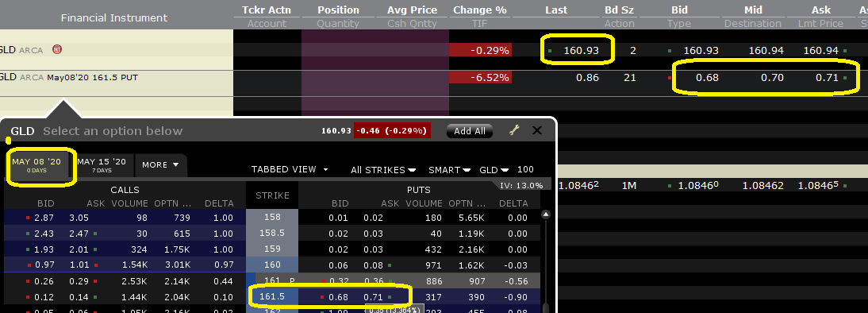Viewport: 868px width, 313px height.
Task: Change the SMART exchange dropdown
Action: [450, 170]
